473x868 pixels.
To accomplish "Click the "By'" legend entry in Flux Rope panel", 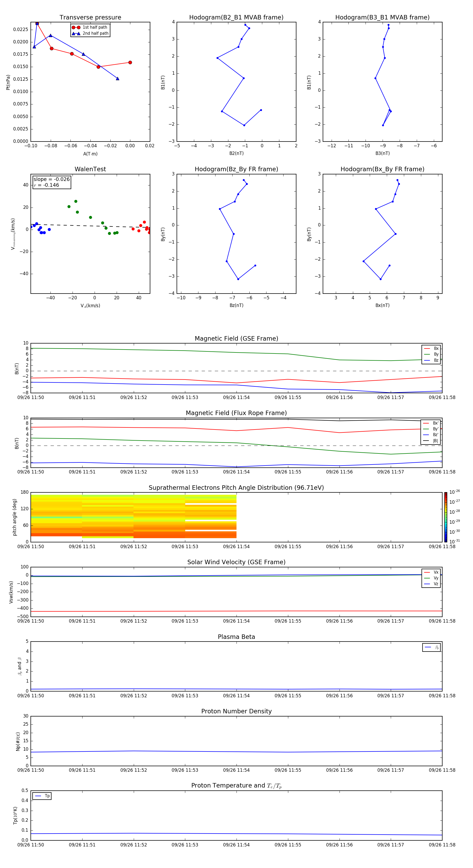I will (431, 429).
